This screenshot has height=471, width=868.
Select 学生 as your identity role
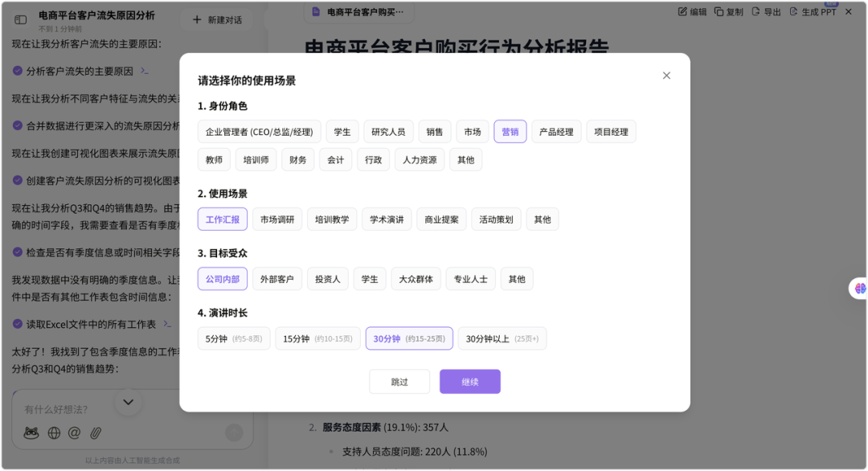point(342,131)
